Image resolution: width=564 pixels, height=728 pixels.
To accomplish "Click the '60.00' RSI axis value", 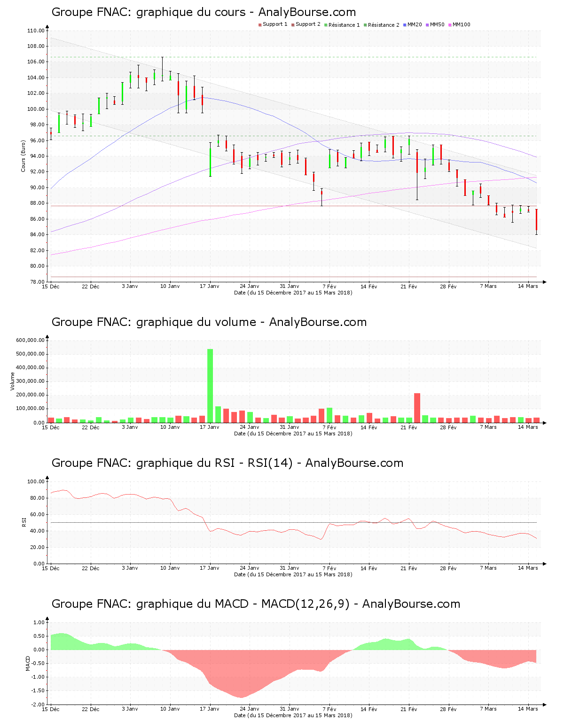I will pyautogui.click(x=37, y=515).
